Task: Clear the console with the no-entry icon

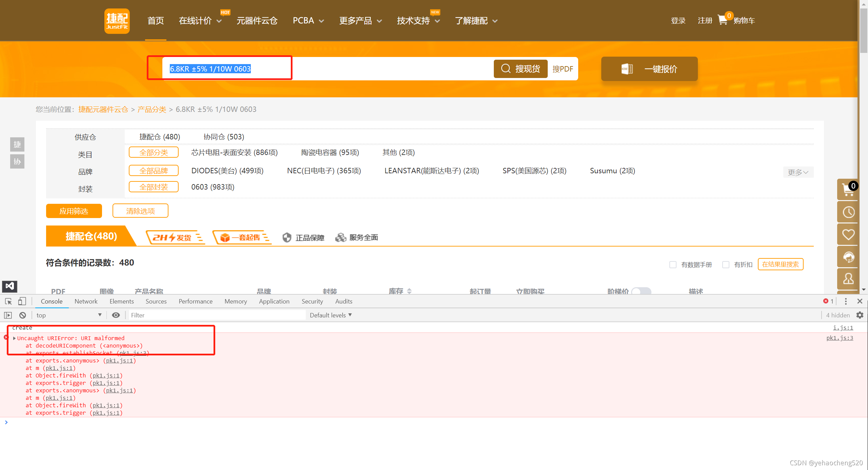Action: coord(22,315)
